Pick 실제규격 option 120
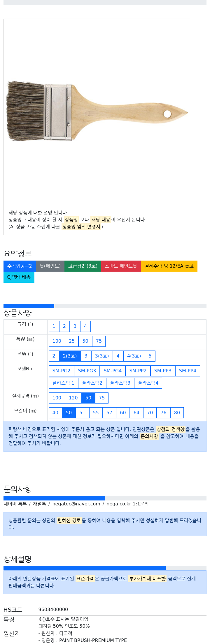This screenshot has width=210, height=644. click(x=73, y=398)
